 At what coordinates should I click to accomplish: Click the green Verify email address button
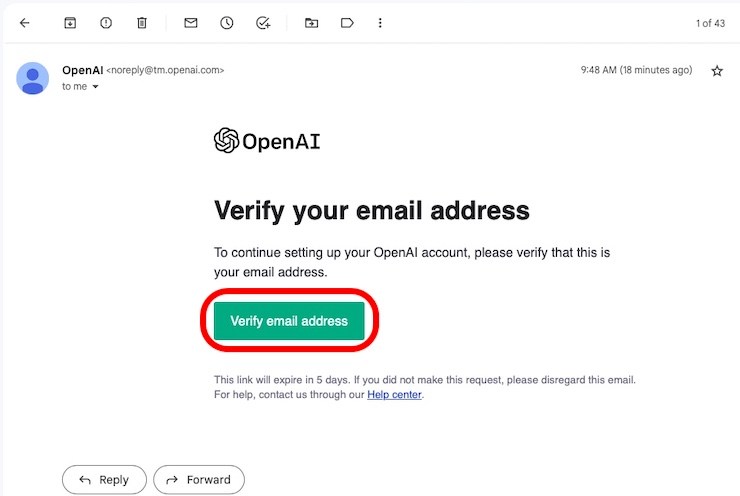pyautogui.click(x=289, y=321)
